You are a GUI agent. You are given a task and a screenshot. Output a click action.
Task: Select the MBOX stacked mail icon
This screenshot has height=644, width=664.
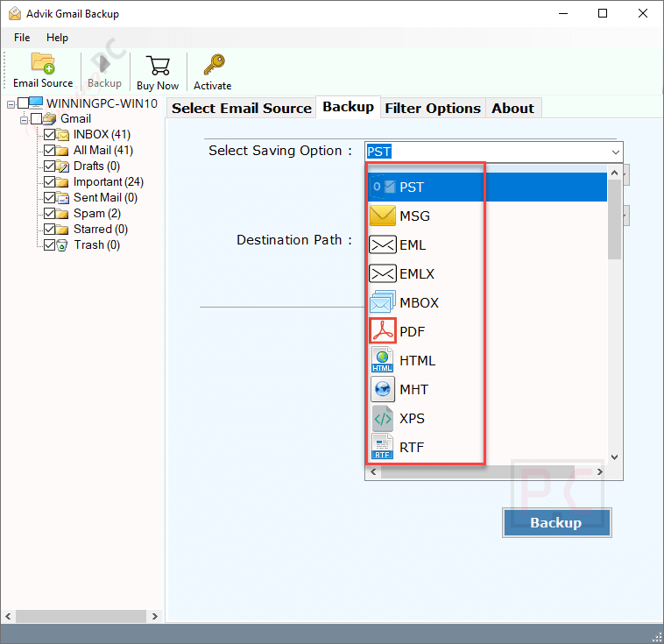pyautogui.click(x=383, y=301)
